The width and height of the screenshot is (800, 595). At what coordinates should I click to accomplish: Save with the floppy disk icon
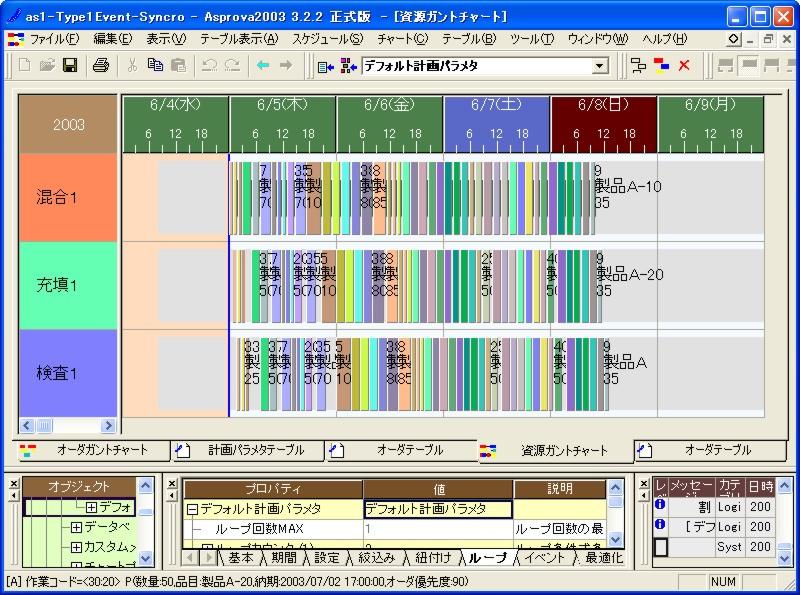tap(70, 65)
